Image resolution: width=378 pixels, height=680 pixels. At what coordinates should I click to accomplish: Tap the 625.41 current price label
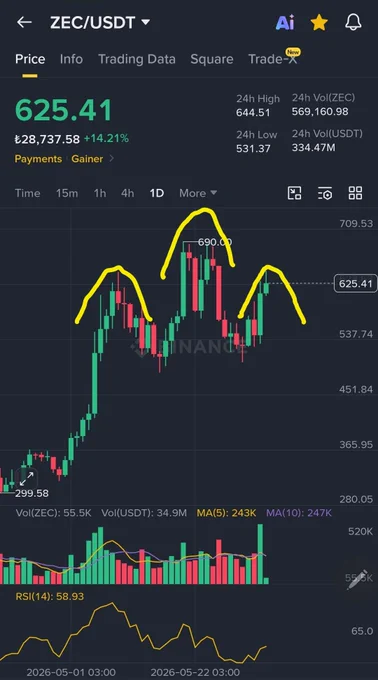click(355, 284)
